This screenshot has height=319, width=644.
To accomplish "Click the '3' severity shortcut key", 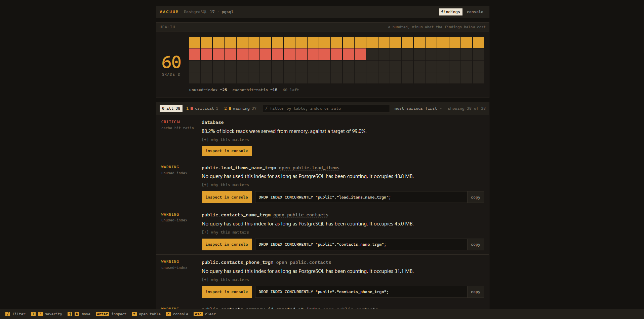I will (40, 314).
